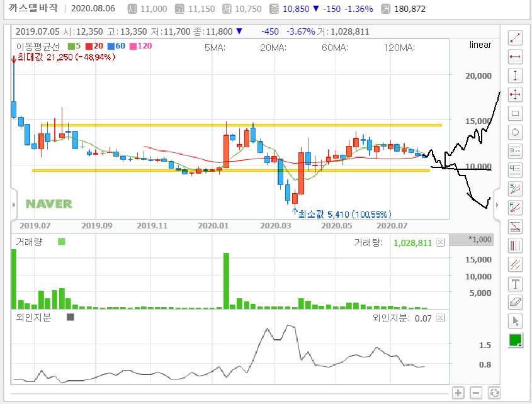The width and height of the screenshot is (532, 404).
Task: Select the Text annotation tool
Action: [x=515, y=284]
